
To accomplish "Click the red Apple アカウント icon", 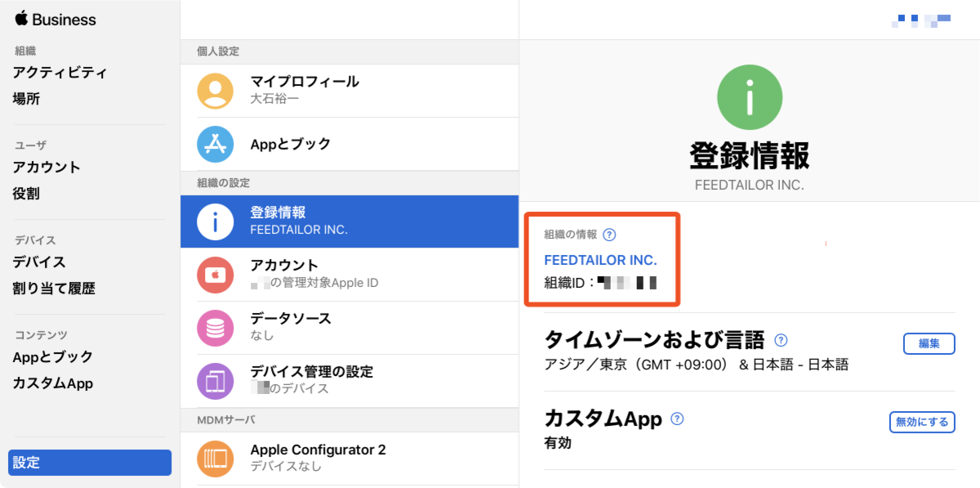I will click(215, 275).
